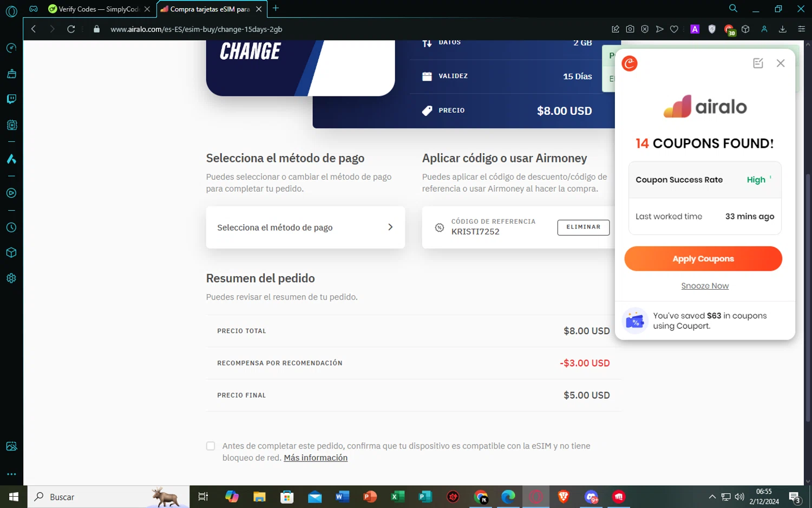Image resolution: width=812 pixels, height=508 pixels.
Task: Open Microsoft Edge from taskbar
Action: coord(508,497)
